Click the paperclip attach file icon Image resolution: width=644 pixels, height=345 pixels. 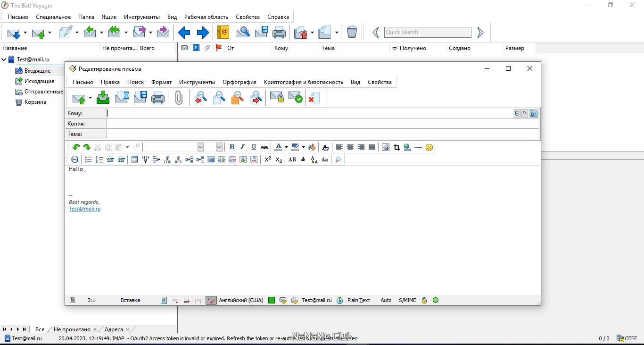[179, 98]
